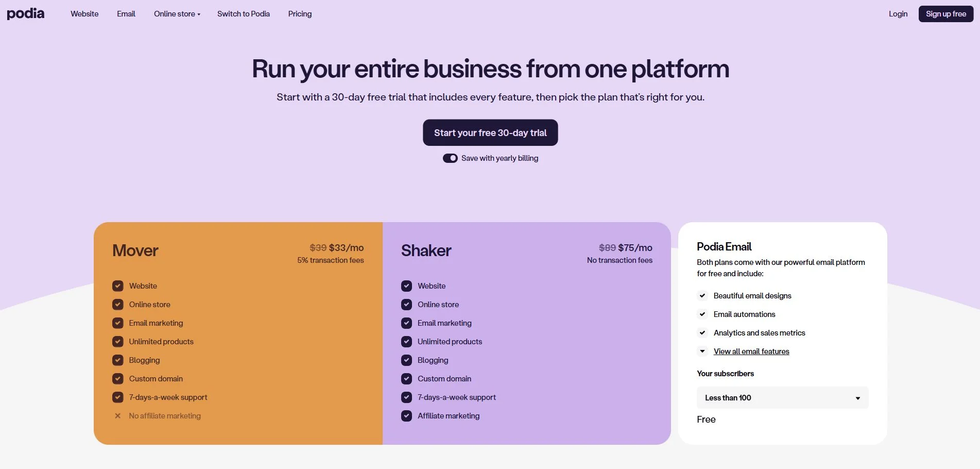This screenshot has width=980, height=469.
Task: Click the Mover plan Website check icon
Action: pyautogui.click(x=118, y=286)
